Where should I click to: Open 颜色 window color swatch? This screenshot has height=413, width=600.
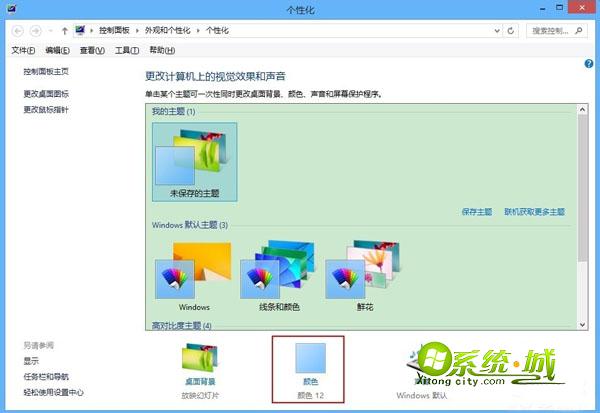(x=310, y=358)
